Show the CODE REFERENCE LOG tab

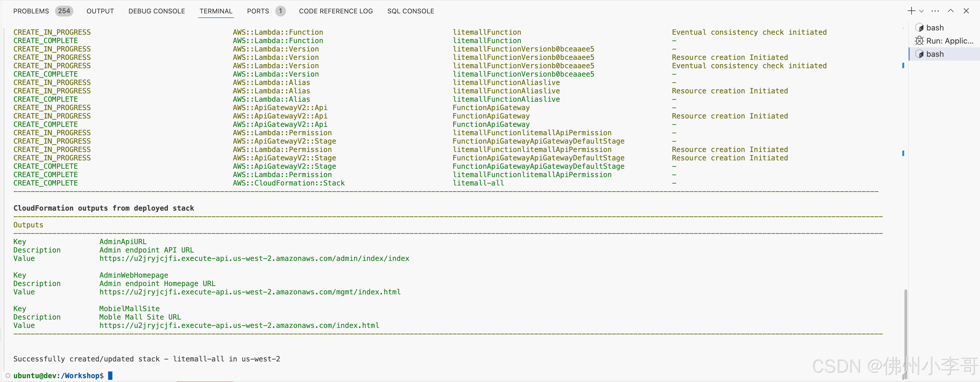coord(336,11)
